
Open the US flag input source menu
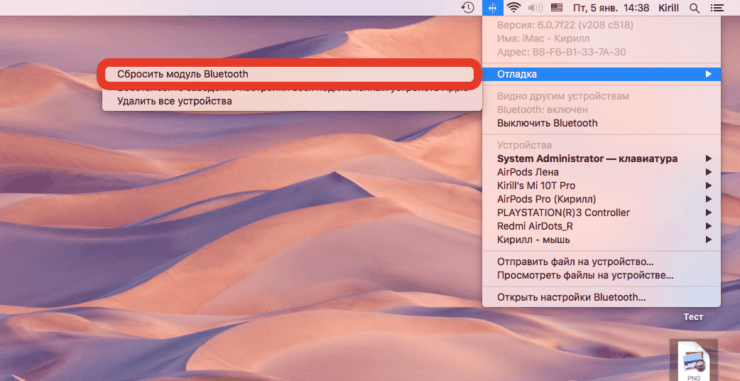click(x=557, y=8)
